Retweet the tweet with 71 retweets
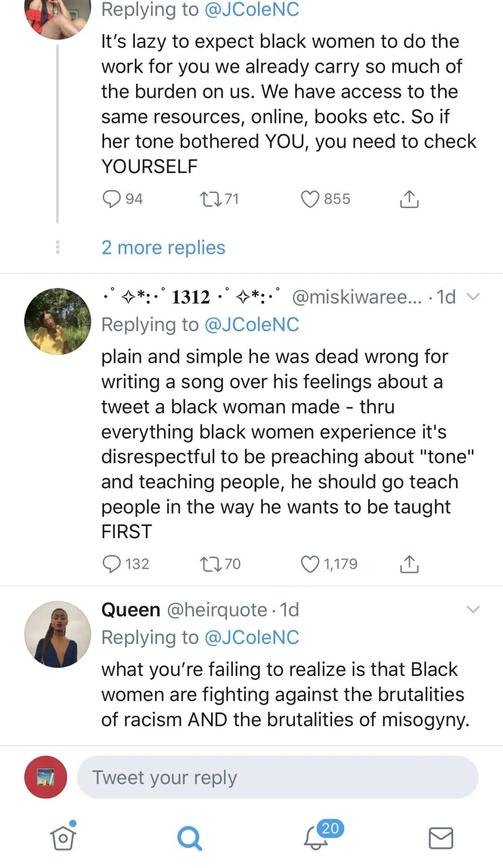Image resolution: width=503 pixels, height=868 pixels. 210,199
